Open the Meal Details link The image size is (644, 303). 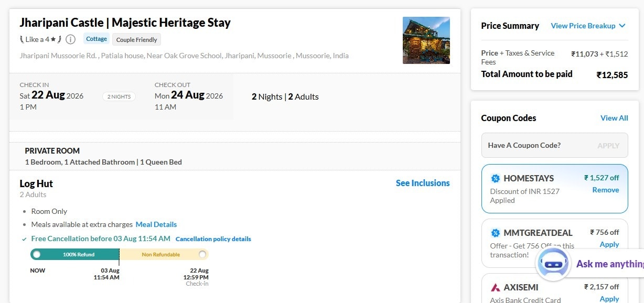coord(156,224)
